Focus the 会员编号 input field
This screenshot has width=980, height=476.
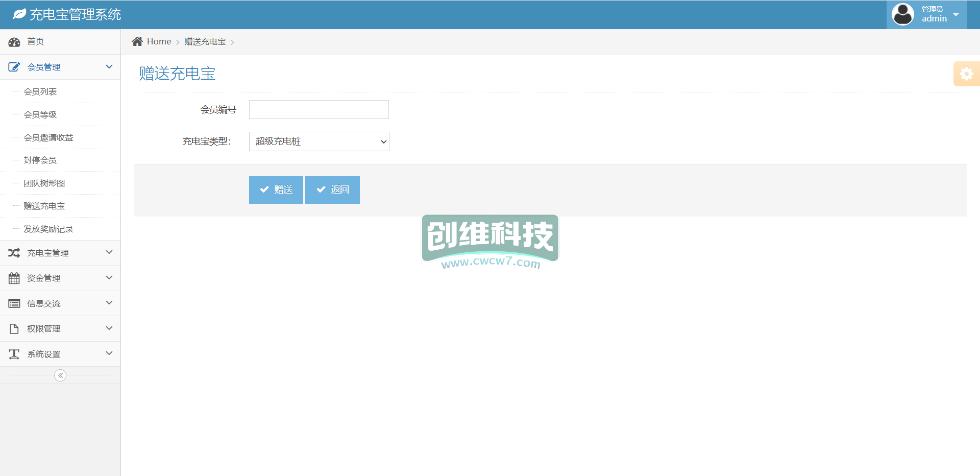319,110
